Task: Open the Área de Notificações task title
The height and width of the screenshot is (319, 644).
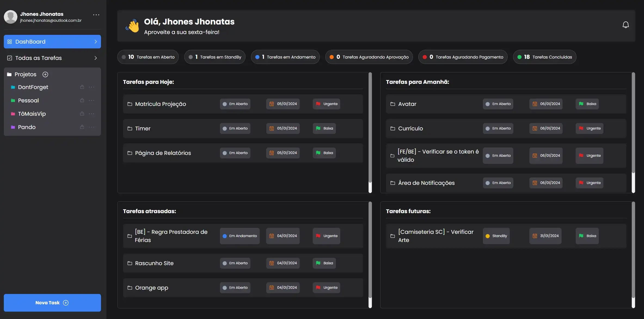Action: [x=426, y=183]
